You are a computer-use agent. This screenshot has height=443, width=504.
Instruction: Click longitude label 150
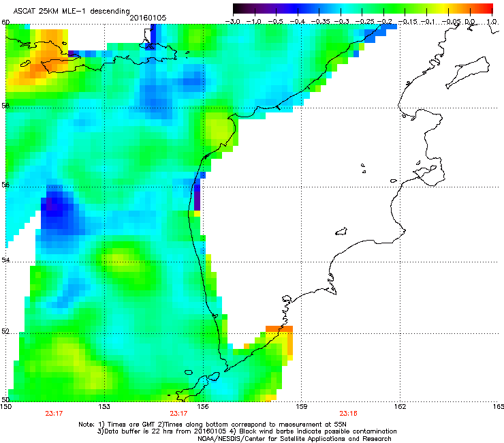tap(6, 407)
